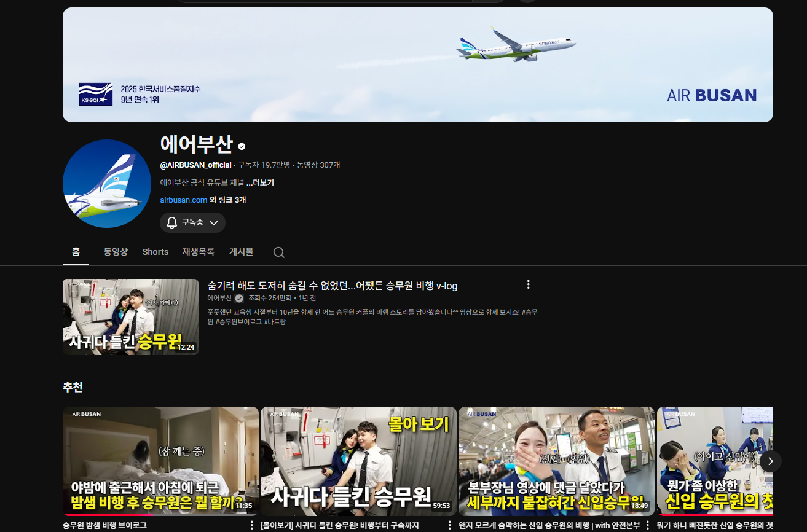807x532 pixels.
Task: Click 에어부산 channel name under featured video
Action: point(219,298)
